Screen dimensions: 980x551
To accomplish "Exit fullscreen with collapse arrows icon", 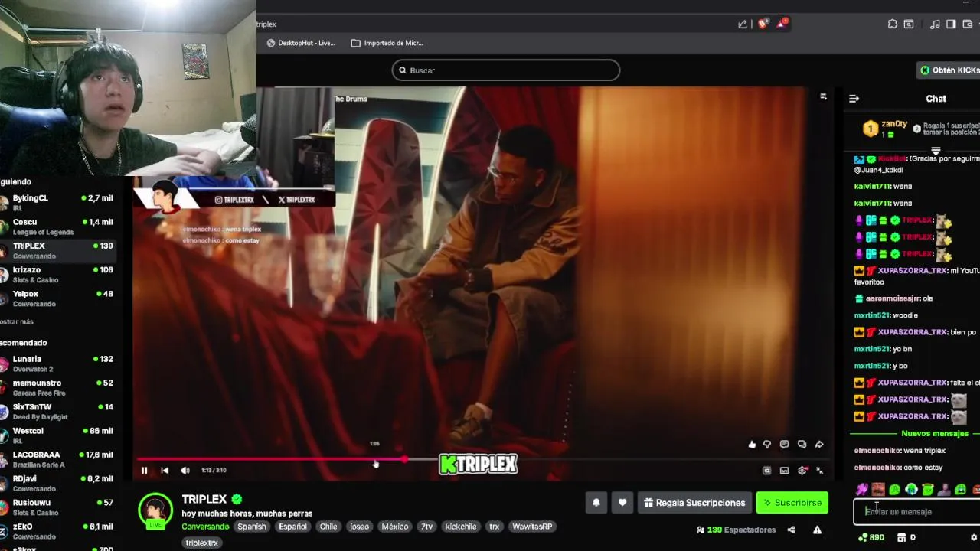I will 820,471.
